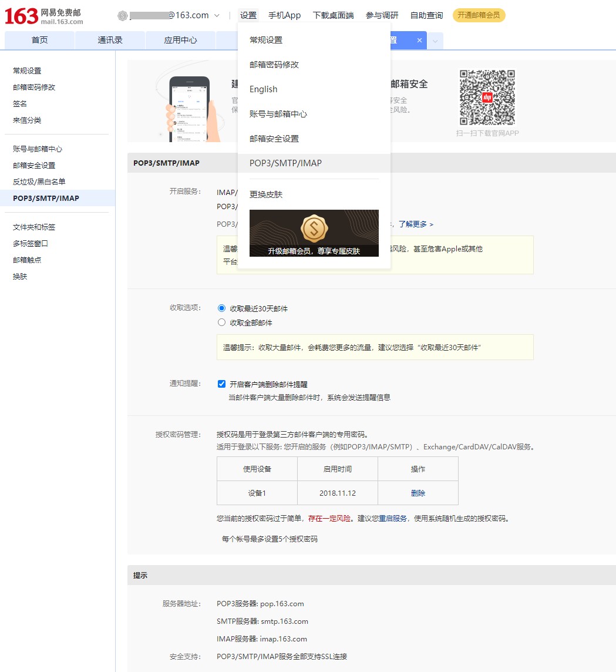Select the 收取最近30天邮件 radio button
Image resolution: width=616 pixels, height=672 pixels.
point(221,308)
